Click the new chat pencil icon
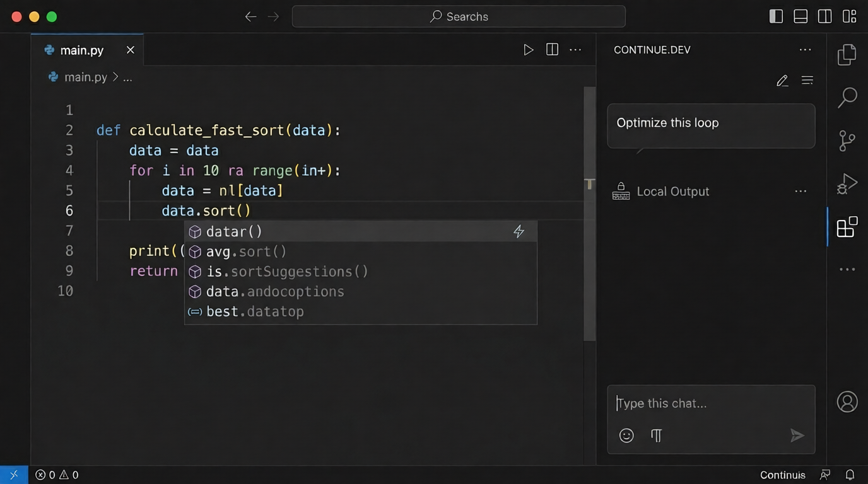The width and height of the screenshot is (868, 484). click(782, 81)
